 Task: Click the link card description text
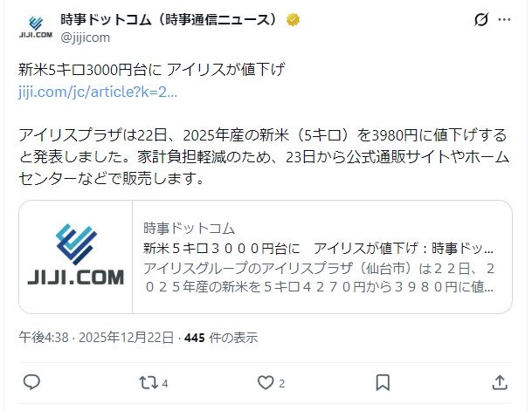(x=319, y=277)
